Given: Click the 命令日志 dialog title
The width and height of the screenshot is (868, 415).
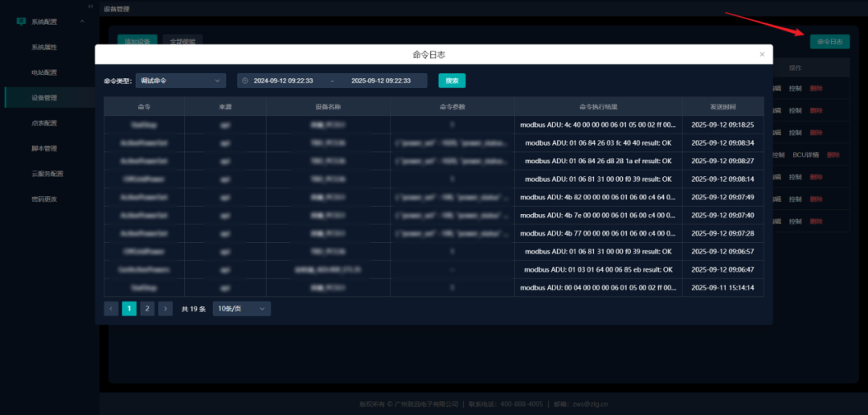Looking at the screenshot, I should (x=429, y=55).
